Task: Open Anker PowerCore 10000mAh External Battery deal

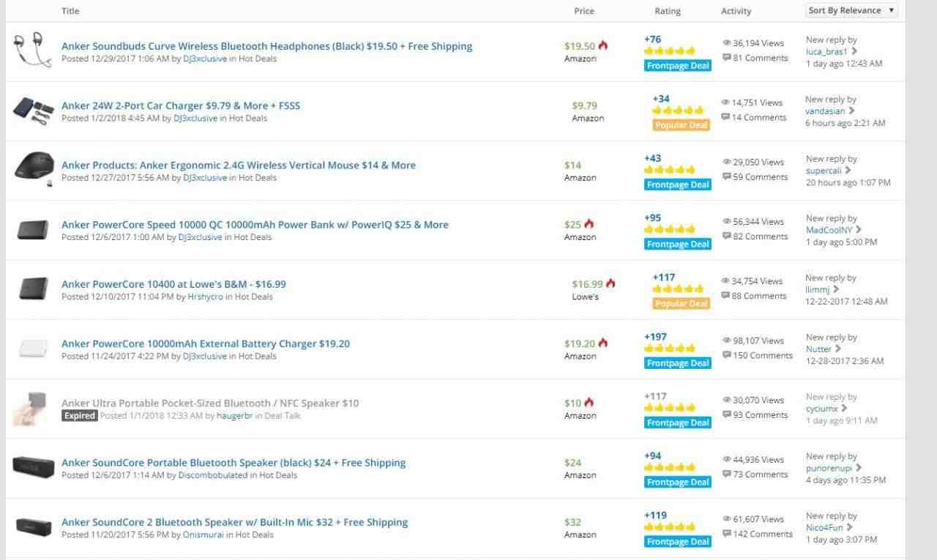Action: (x=206, y=343)
